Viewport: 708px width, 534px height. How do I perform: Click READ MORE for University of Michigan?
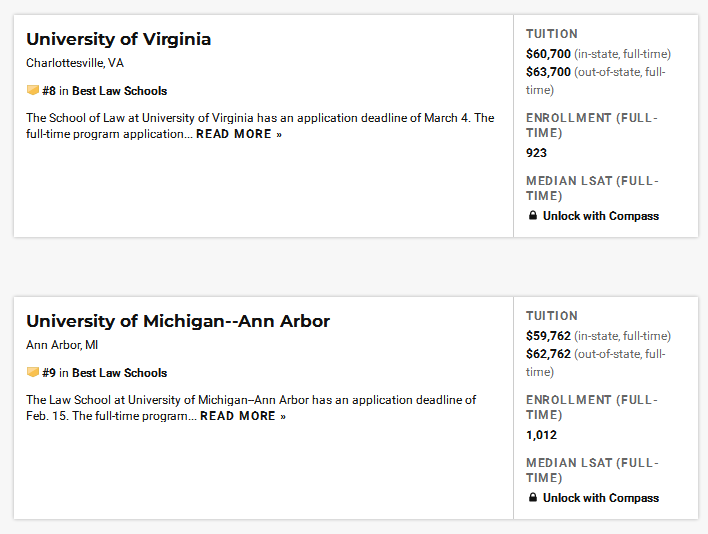pos(243,416)
